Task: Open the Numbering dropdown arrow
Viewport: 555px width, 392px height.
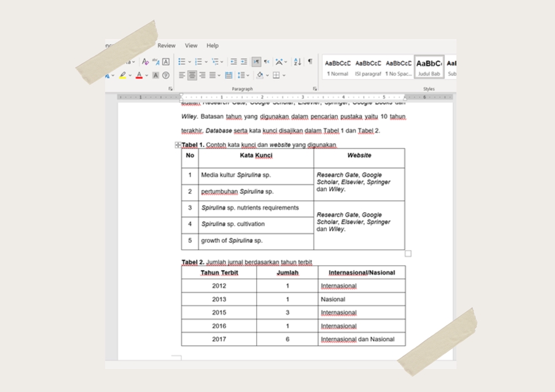Action: (206, 61)
